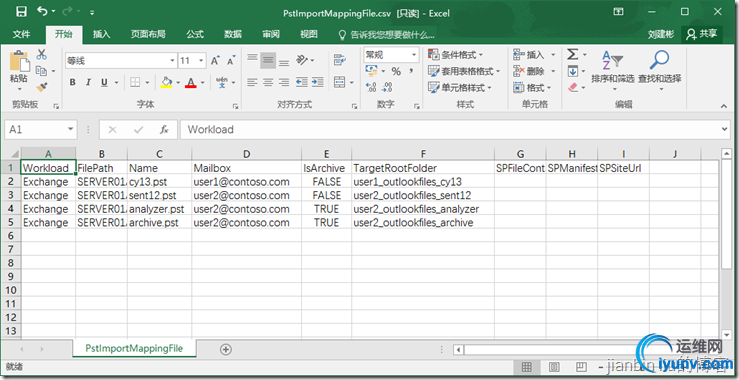Viewport: 739px width, 380px height.
Task: Click cell containing user1@contoso.com
Action: click(246, 182)
